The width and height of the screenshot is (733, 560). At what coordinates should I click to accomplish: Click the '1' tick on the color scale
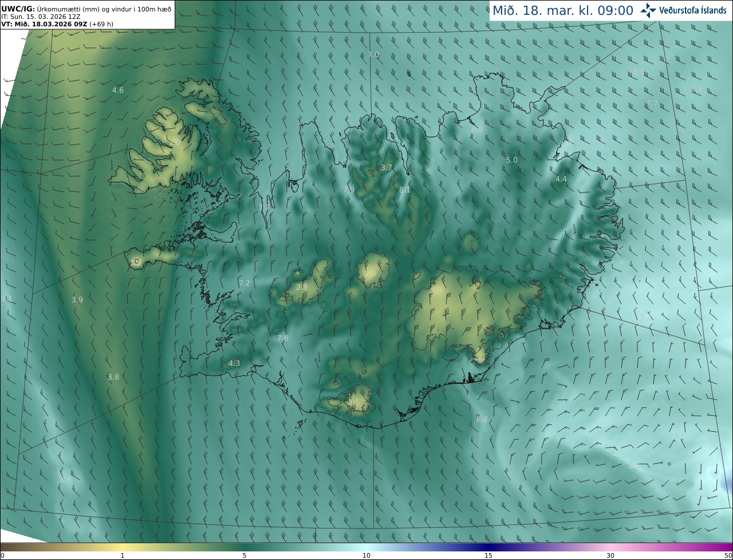[x=123, y=555]
